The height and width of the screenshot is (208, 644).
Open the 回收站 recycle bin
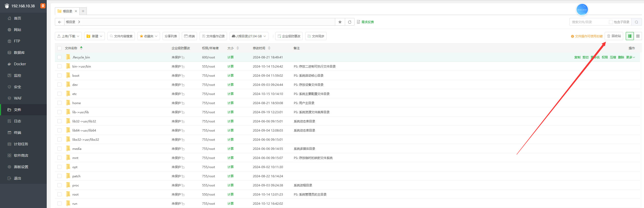pyautogui.click(x=614, y=36)
